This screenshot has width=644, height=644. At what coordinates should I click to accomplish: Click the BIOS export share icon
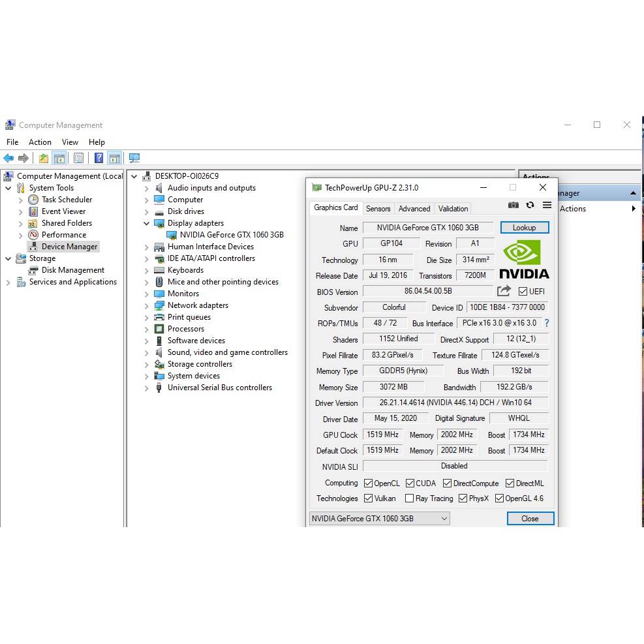tap(504, 291)
